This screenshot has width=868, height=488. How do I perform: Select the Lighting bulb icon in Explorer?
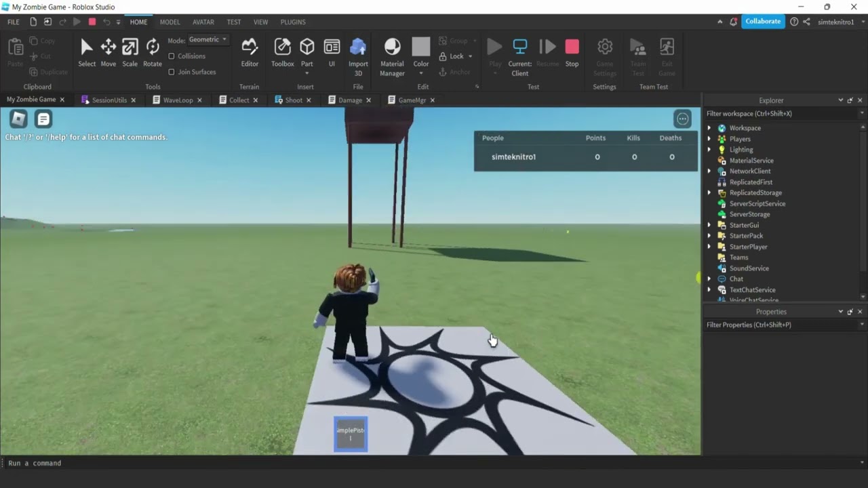coord(722,150)
